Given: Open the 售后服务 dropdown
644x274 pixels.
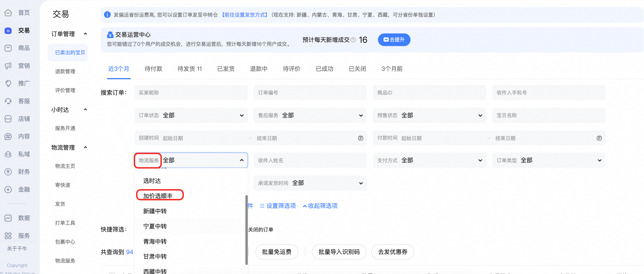Looking at the screenshot, I should [310, 115].
